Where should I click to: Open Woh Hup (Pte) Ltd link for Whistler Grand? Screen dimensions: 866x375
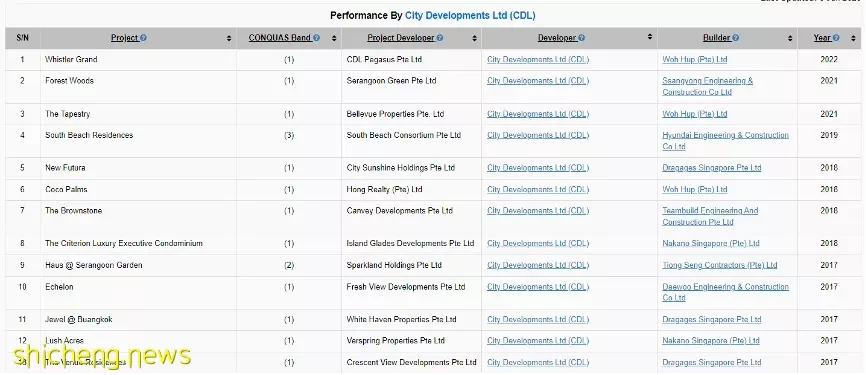[695, 59]
